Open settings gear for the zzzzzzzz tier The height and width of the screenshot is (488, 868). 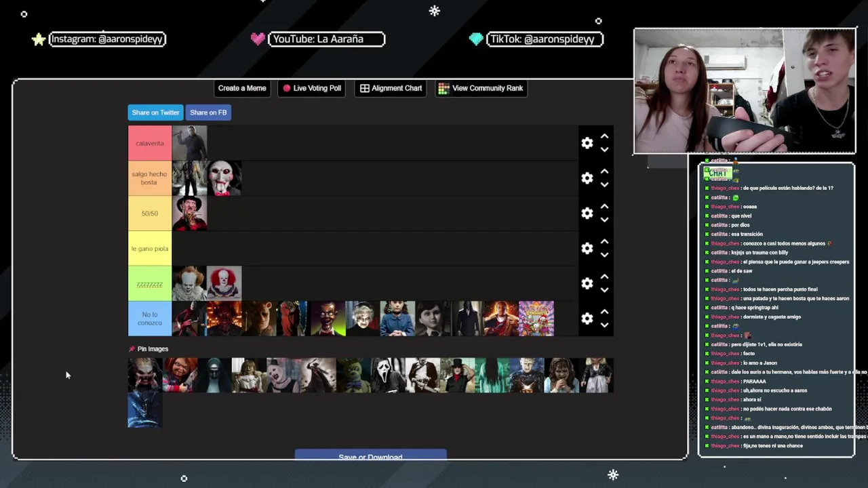(587, 284)
